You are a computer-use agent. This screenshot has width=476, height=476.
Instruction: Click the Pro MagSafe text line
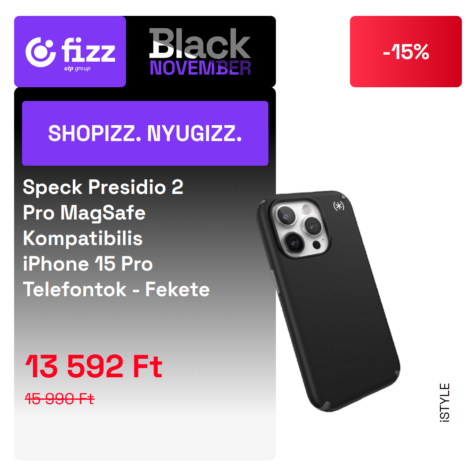pos(84,213)
